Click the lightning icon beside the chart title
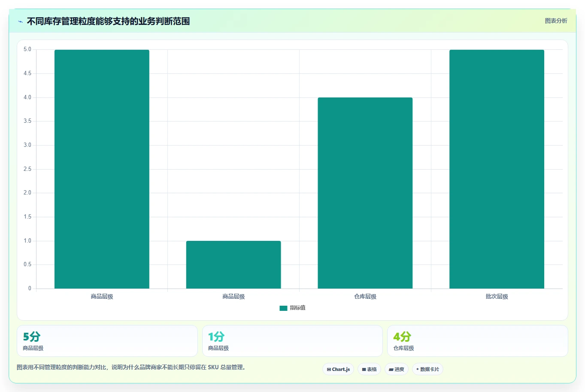This screenshot has height=392, width=585. click(20, 21)
